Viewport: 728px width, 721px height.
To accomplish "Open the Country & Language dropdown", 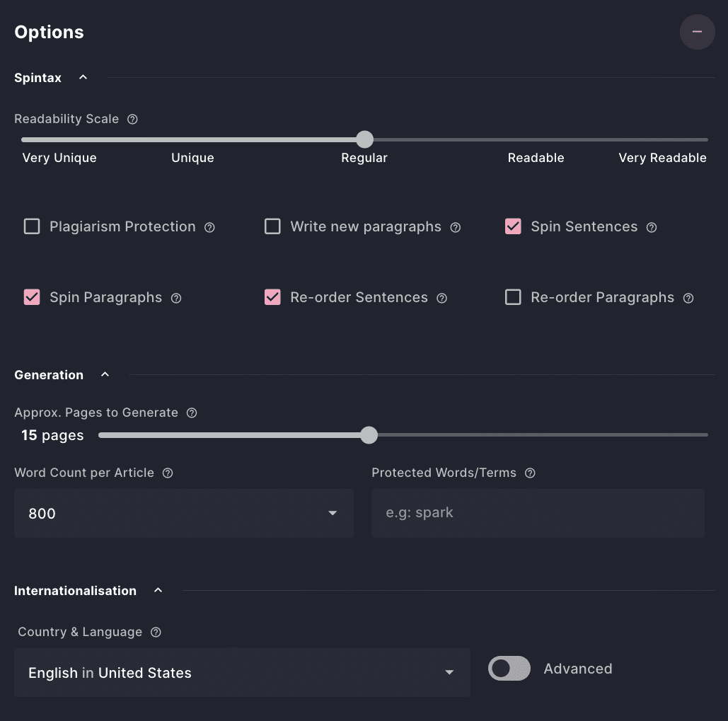I will click(242, 673).
